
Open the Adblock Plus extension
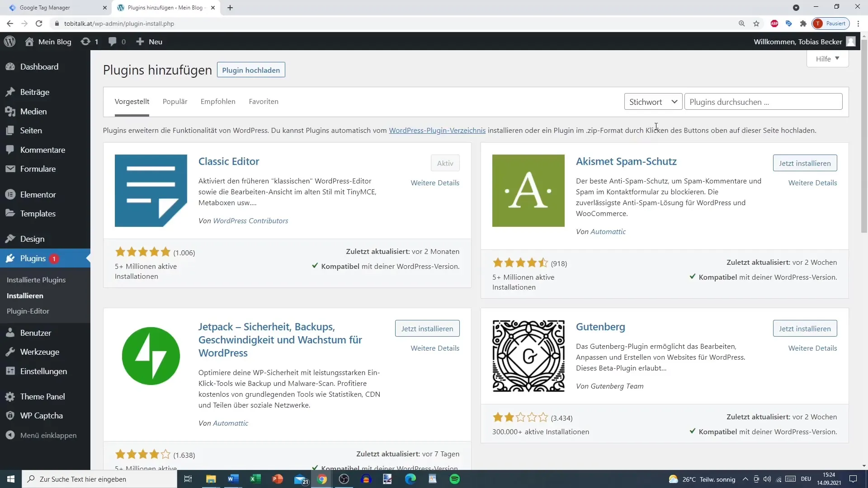coord(774,23)
